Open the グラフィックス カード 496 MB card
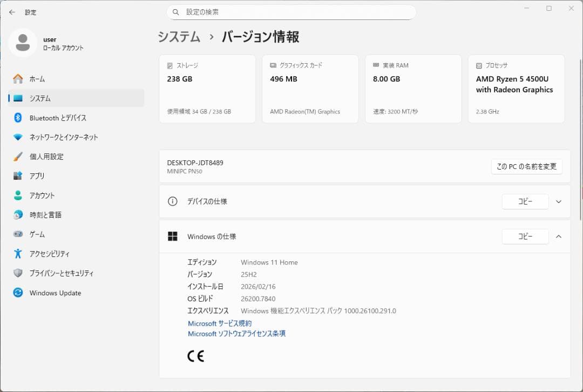The height and width of the screenshot is (392, 583). (310, 89)
